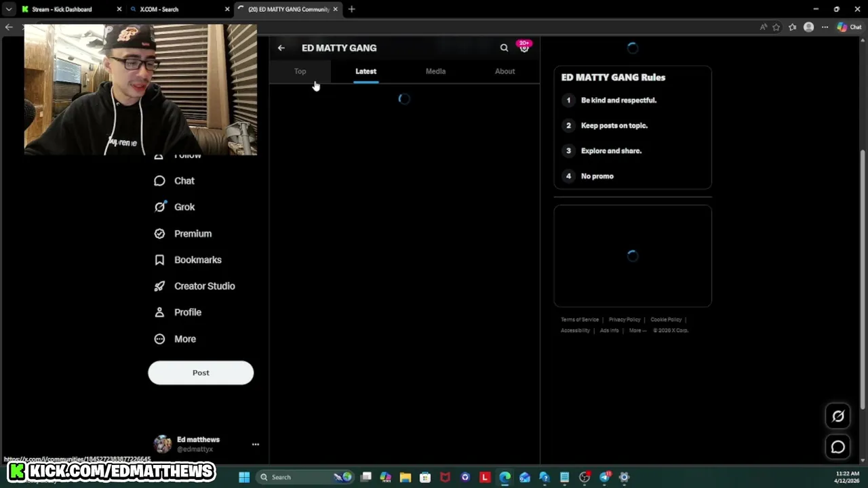Click Ed matthews account avatar
Viewport: 868px width, 488px height.
coord(163,444)
